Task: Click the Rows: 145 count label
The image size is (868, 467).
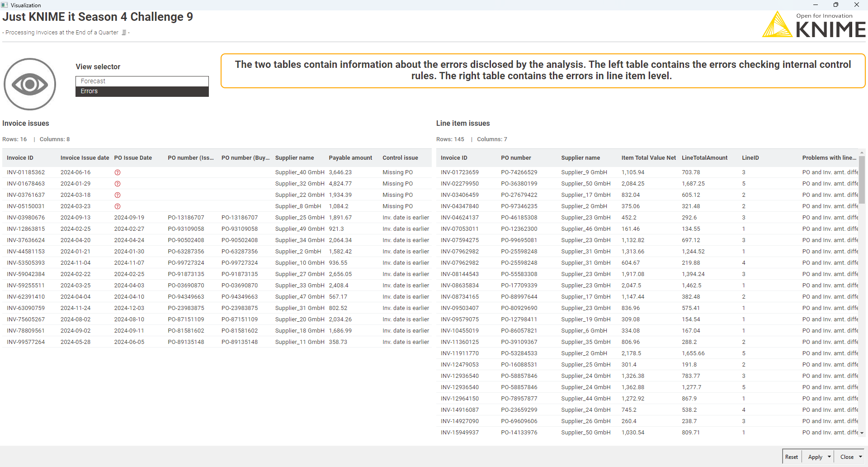Action: (450, 139)
